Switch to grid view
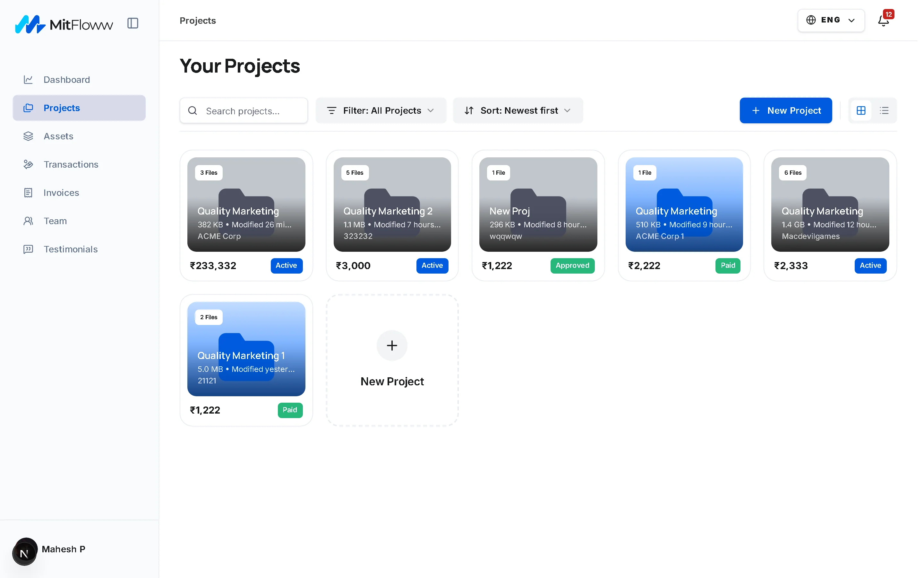The height and width of the screenshot is (578, 924). (x=861, y=110)
